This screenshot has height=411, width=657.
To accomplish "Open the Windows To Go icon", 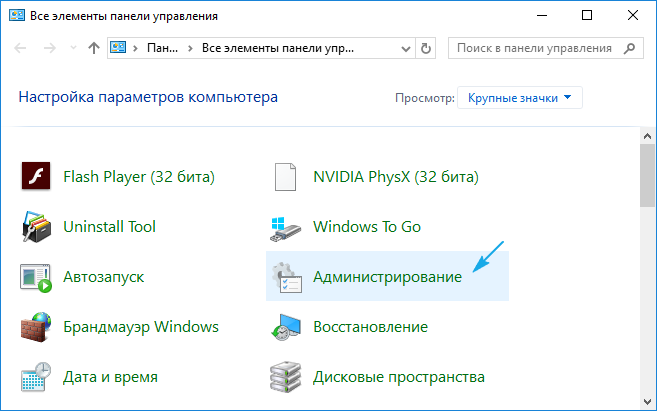I will (x=286, y=227).
